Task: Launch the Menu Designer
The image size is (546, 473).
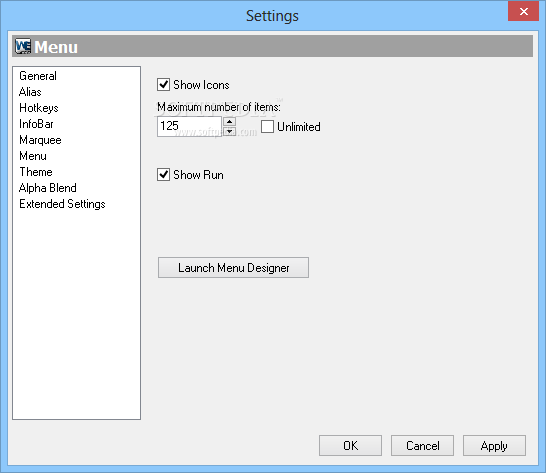Action: [x=233, y=267]
